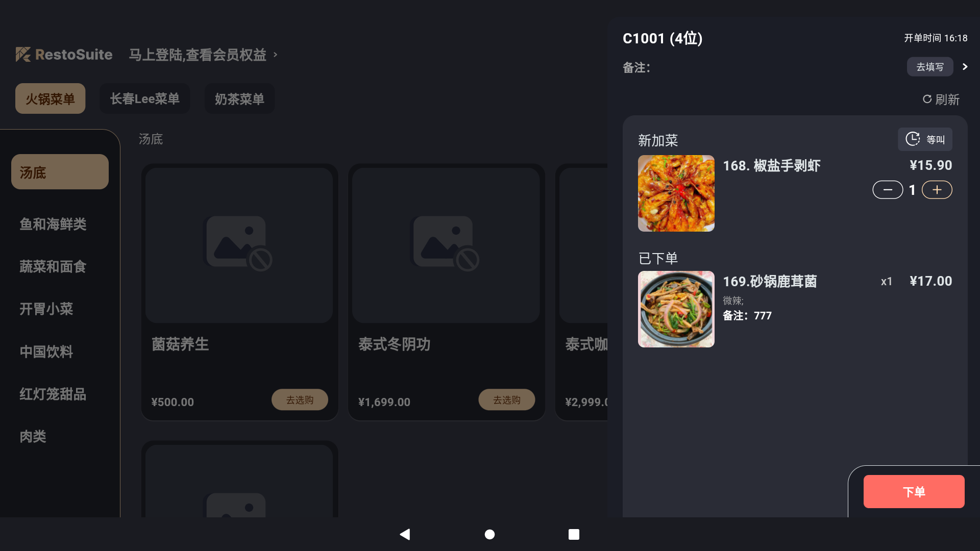The image size is (980, 551).
Task: Select 鱼和海鲜类 category in sidebar
Action: pos(53,224)
